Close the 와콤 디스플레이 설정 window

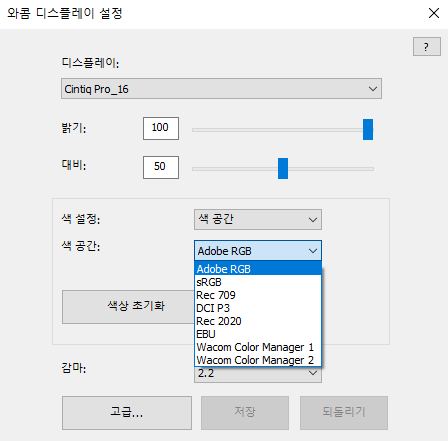434,13
